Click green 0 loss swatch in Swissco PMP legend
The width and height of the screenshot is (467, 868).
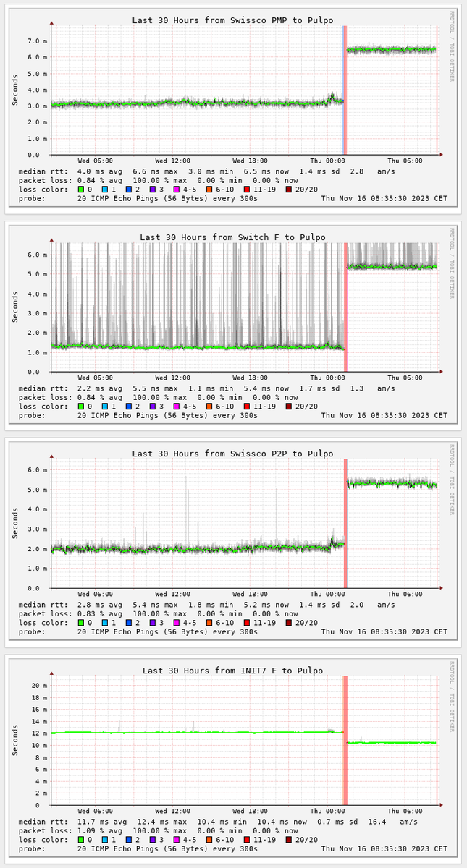click(81, 190)
